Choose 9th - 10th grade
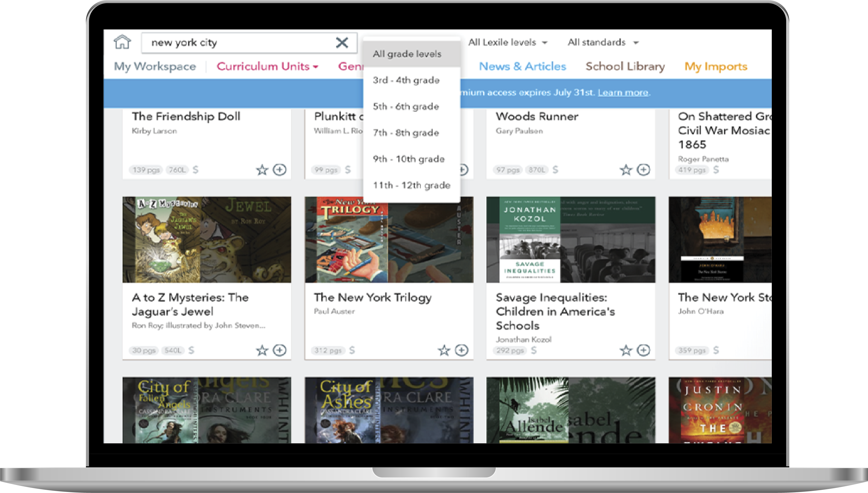868x493 pixels. click(x=412, y=159)
